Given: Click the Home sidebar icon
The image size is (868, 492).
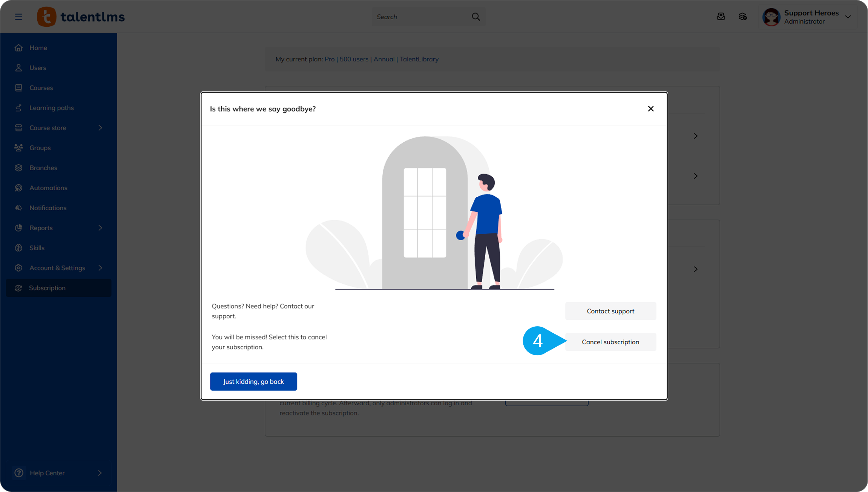Looking at the screenshot, I should (x=18, y=48).
